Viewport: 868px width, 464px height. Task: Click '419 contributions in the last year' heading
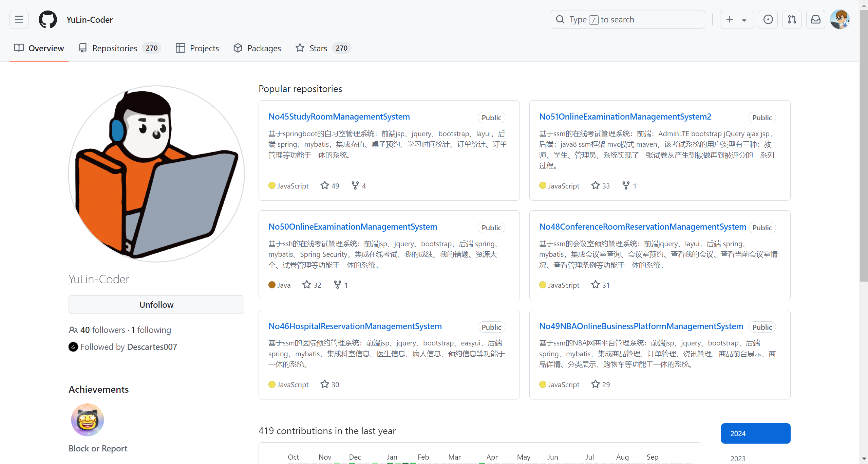(327, 431)
